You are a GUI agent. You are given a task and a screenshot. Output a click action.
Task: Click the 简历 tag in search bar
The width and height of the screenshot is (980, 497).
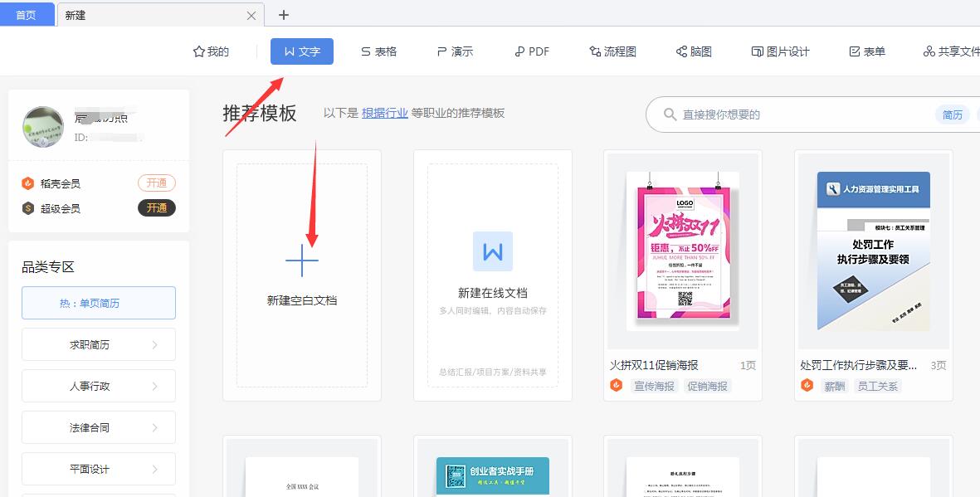point(953,115)
